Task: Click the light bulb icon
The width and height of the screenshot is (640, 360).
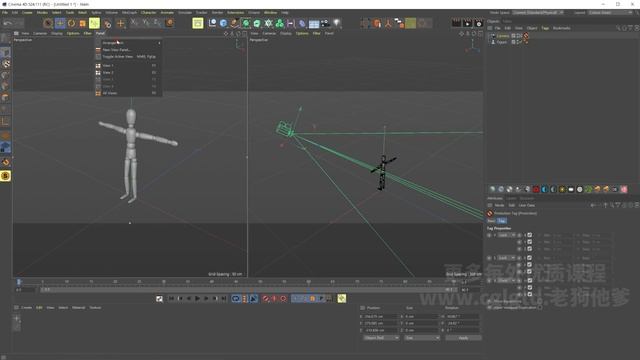Action: [x=337, y=23]
